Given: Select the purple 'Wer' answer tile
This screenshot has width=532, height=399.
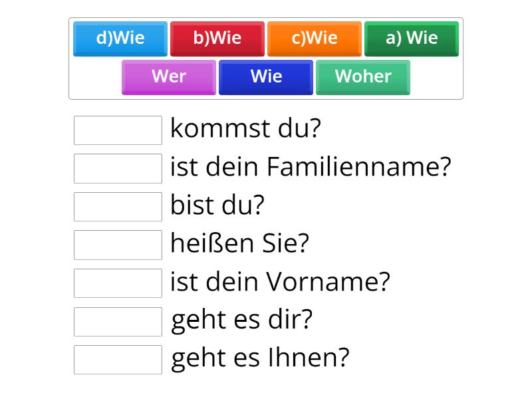Looking at the screenshot, I should pos(168,77).
